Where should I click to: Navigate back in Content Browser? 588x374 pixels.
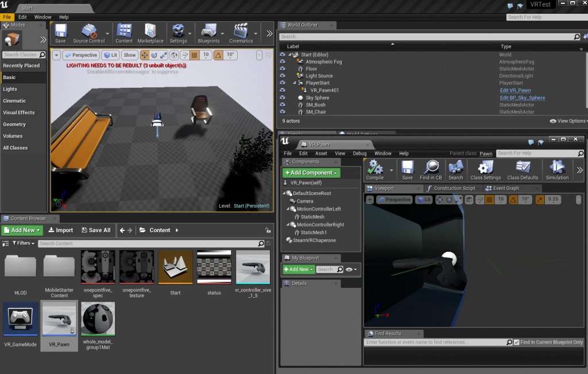[122, 231]
